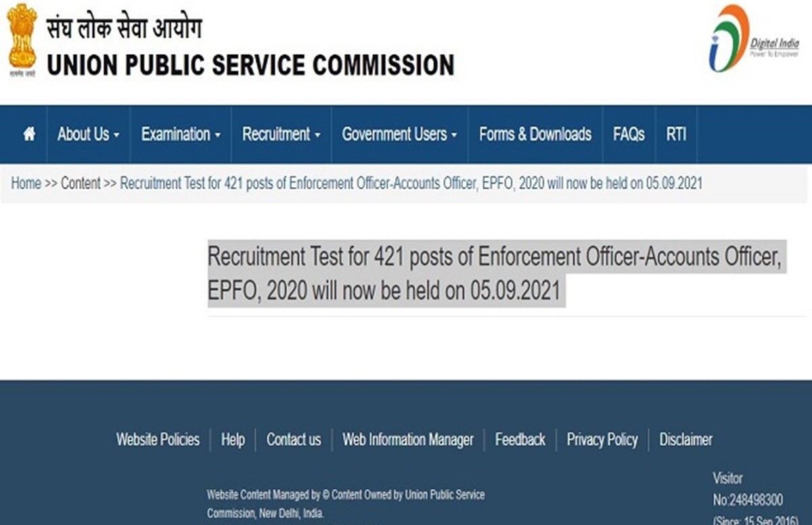This screenshot has width=812, height=525.
Task: Open Website Policies footer link
Action: tap(158, 440)
